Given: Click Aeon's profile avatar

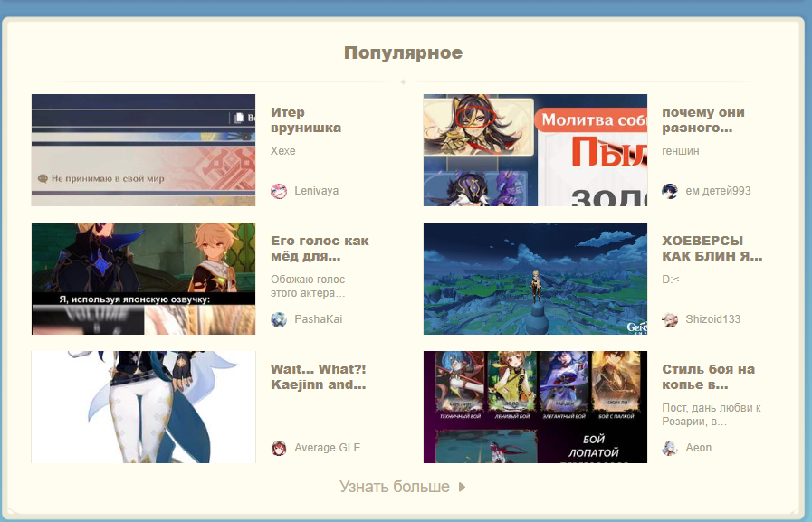Looking at the screenshot, I should pos(670,448).
